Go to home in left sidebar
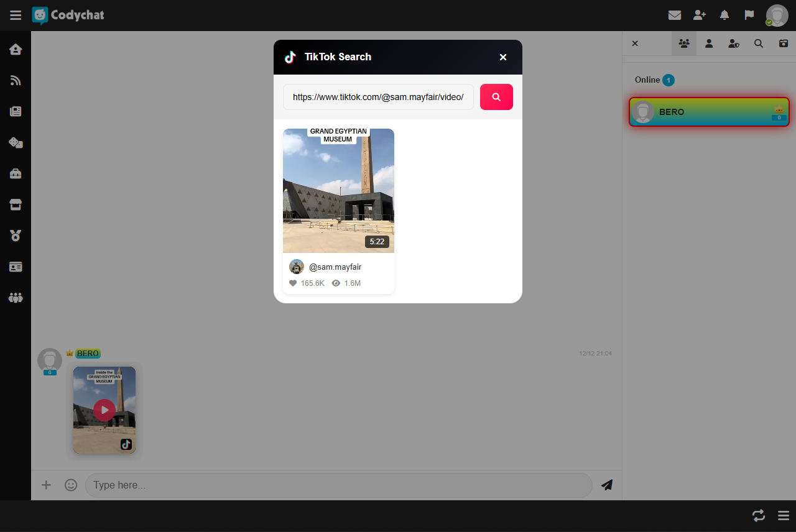 16,49
